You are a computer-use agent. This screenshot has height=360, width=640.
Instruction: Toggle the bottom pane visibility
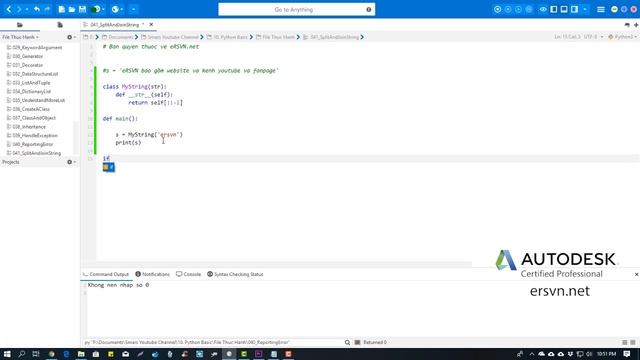click(x=564, y=9)
